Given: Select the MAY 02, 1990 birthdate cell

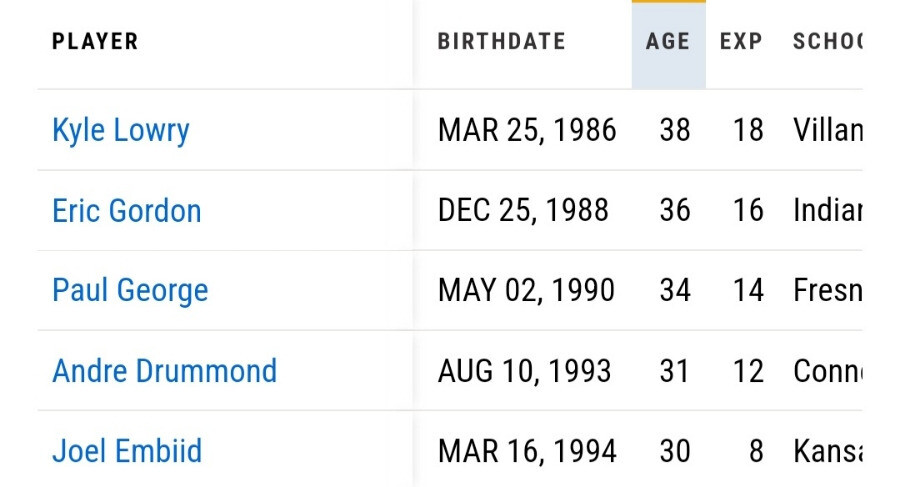Looking at the screenshot, I should tap(526, 291).
